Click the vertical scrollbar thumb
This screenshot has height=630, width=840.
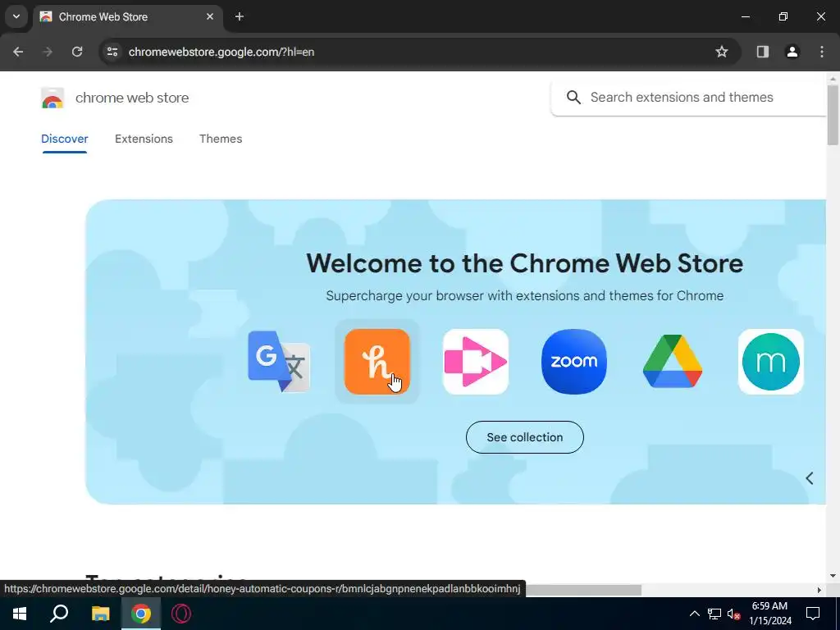[x=833, y=115]
